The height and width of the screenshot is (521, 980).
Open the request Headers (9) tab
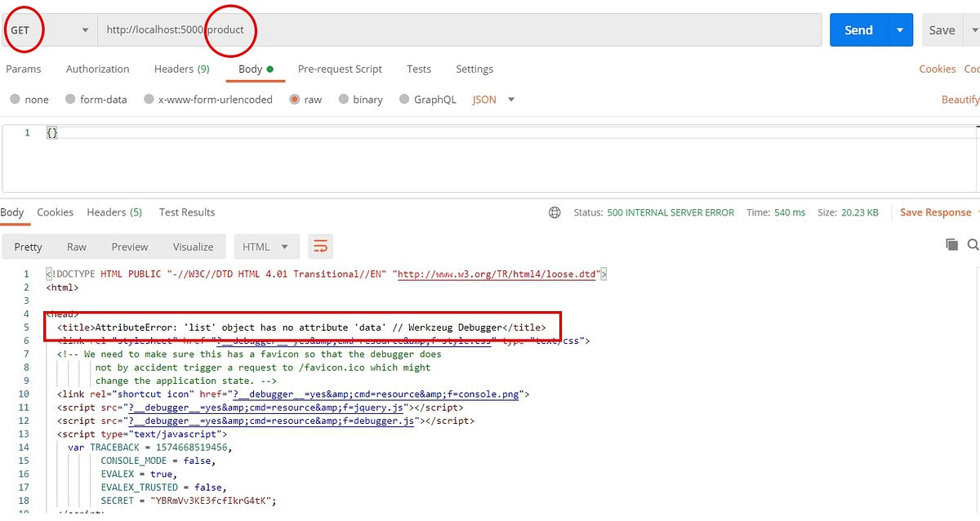click(181, 69)
